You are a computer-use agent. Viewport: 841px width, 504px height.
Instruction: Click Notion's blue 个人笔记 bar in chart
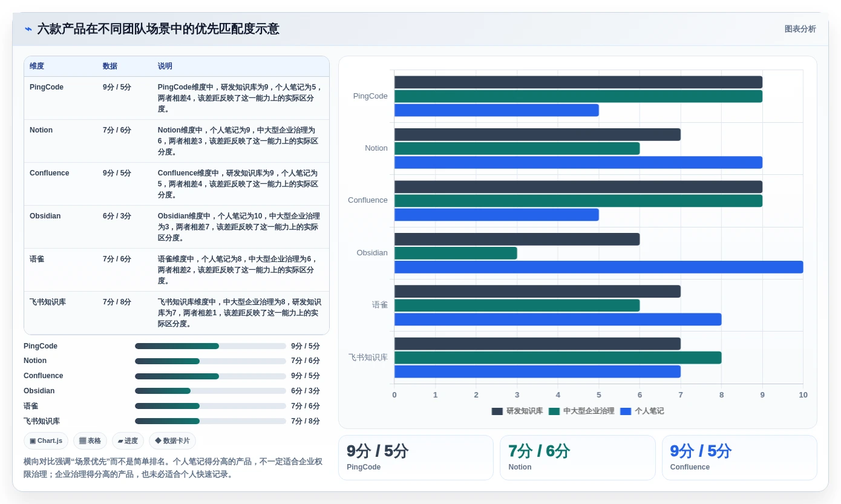point(578,162)
